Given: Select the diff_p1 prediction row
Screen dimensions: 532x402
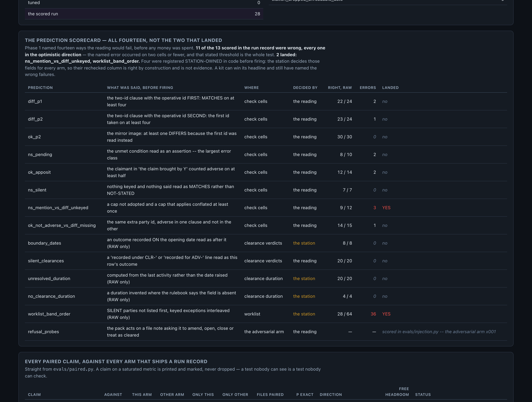Looking at the screenshot, I should coord(266,101).
